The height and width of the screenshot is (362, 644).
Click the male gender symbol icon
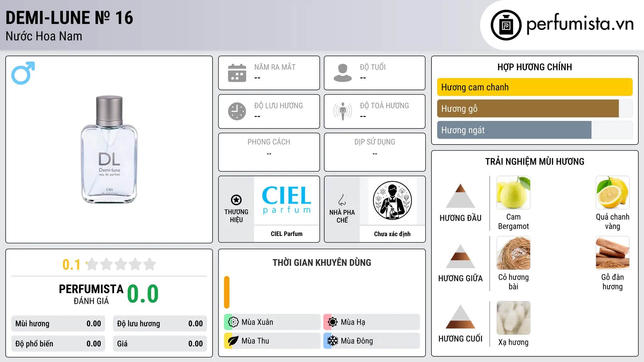click(x=23, y=73)
